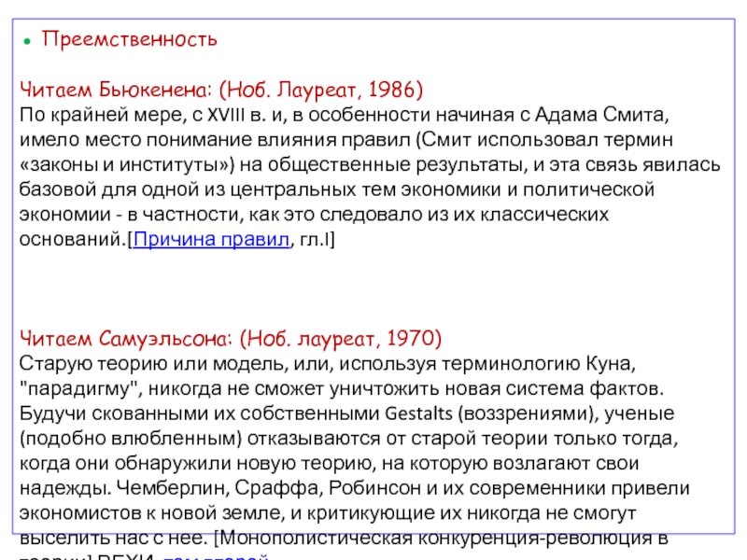747x560 pixels.
Task: Click the line starting "выселить нас с нее."
Action: pyautogui.click(x=344, y=538)
